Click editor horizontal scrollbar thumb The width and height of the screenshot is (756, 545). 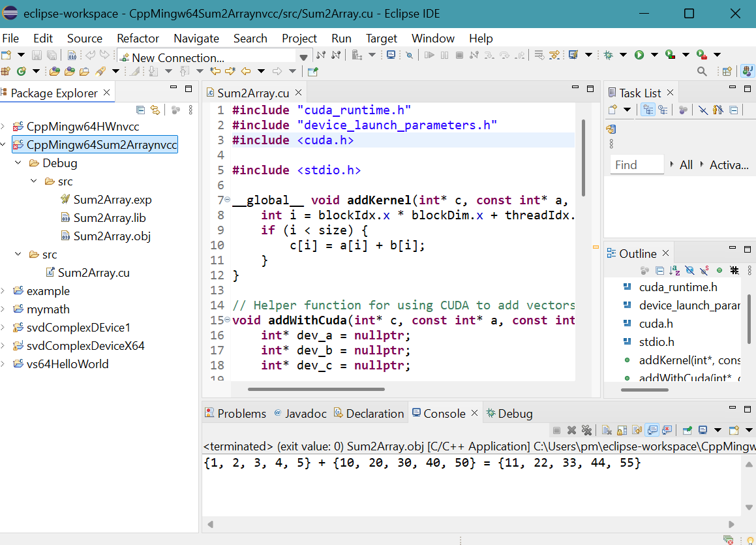click(x=316, y=389)
